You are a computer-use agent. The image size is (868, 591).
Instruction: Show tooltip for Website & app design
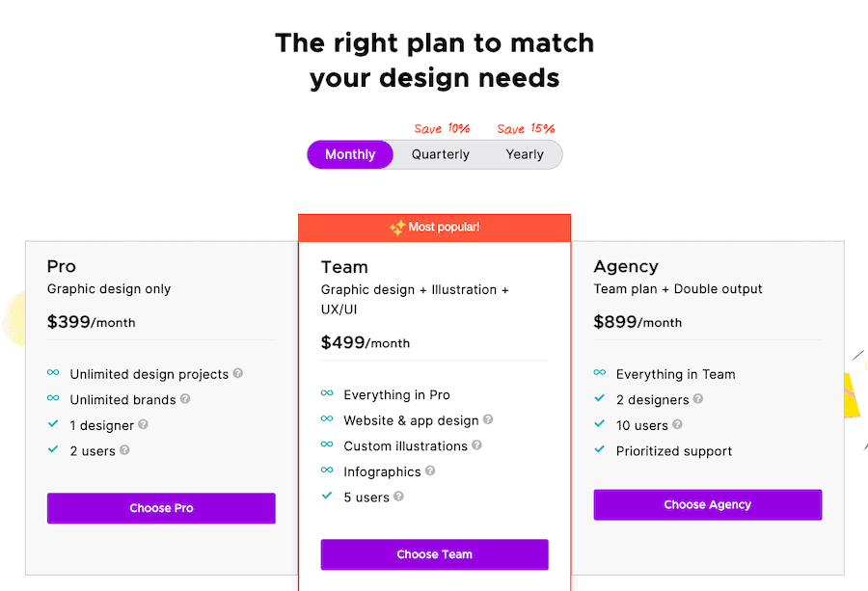pyautogui.click(x=488, y=419)
